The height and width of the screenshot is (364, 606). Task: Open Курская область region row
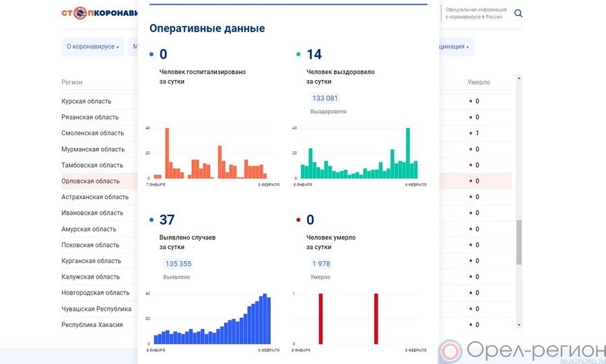pyautogui.click(x=86, y=102)
